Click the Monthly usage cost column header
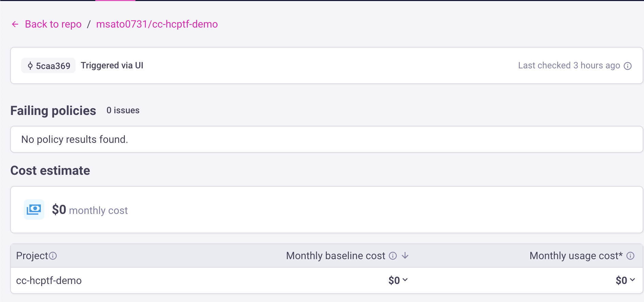The image size is (644, 302). pyautogui.click(x=576, y=256)
